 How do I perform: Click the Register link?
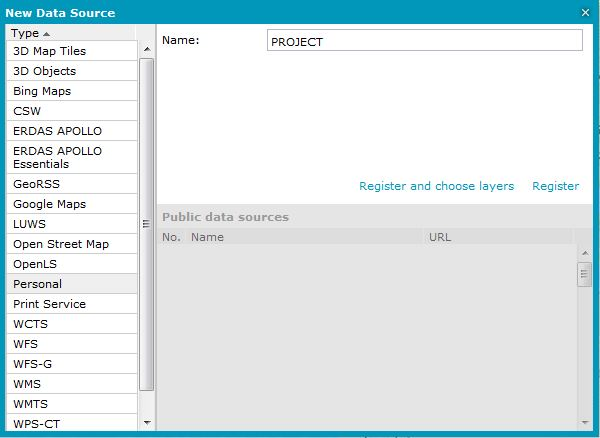coord(556,186)
